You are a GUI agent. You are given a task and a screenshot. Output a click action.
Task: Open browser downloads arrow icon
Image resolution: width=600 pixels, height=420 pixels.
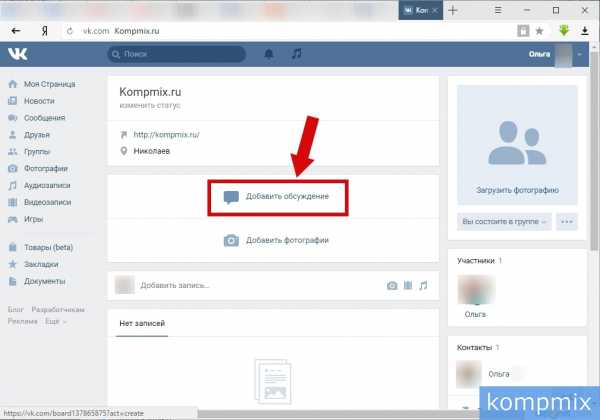click(584, 31)
